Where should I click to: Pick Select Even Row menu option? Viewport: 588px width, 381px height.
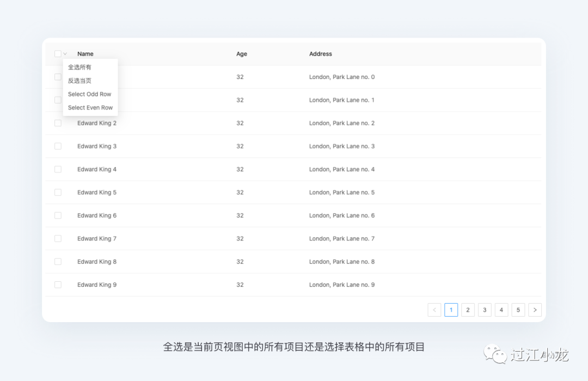click(90, 108)
